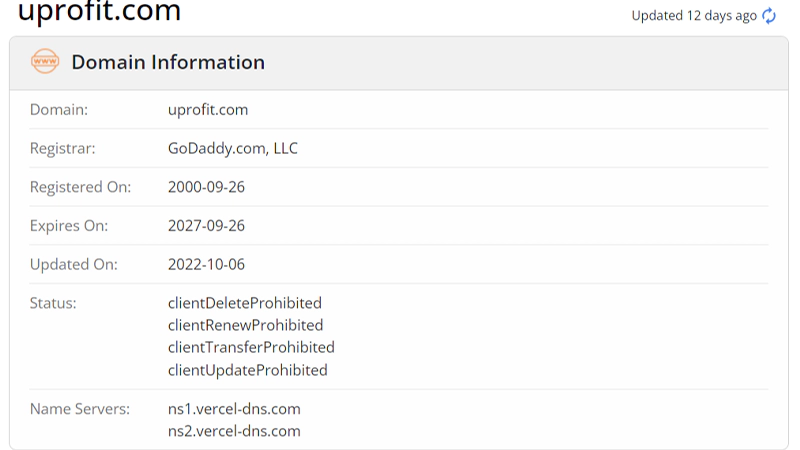This screenshot has height=450, width=800.
Task: Click the clientDeleteProhibited status
Action: 245,302
